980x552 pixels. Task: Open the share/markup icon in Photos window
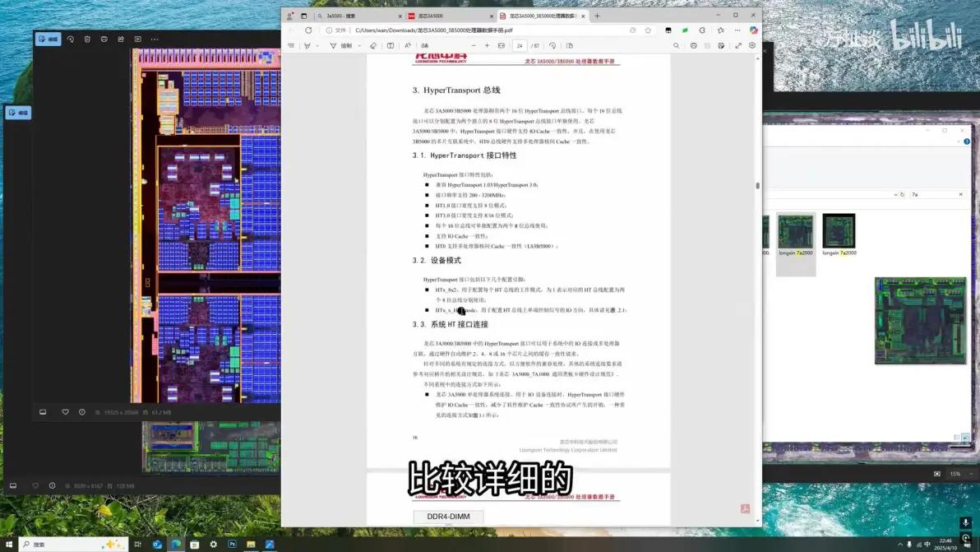121,39
